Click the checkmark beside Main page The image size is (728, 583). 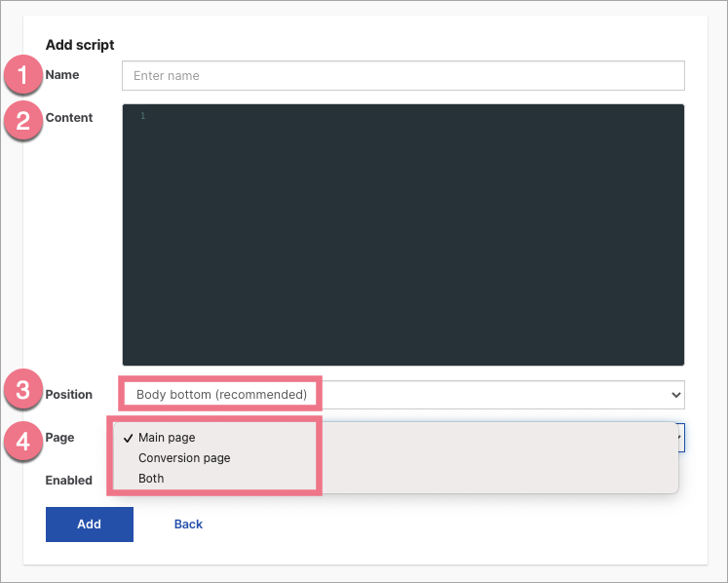pyautogui.click(x=129, y=438)
